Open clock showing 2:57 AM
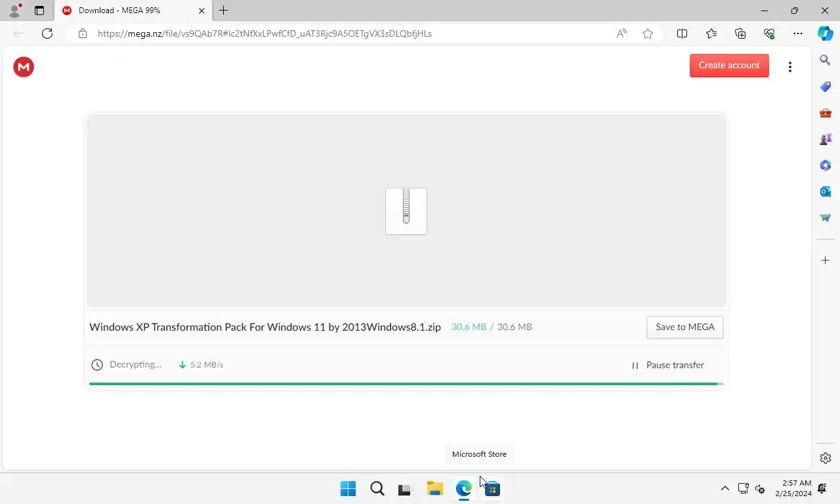This screenshot has height=504, width=840. 793,488
